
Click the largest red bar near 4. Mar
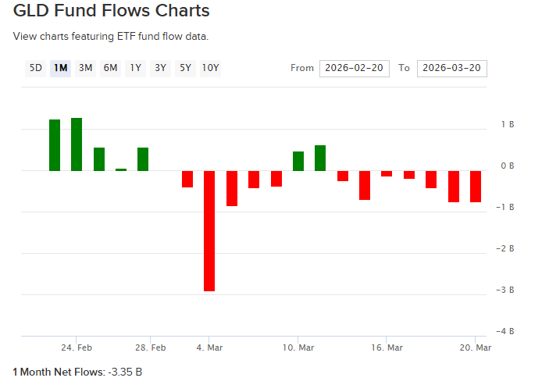click(x=209, y=230)
